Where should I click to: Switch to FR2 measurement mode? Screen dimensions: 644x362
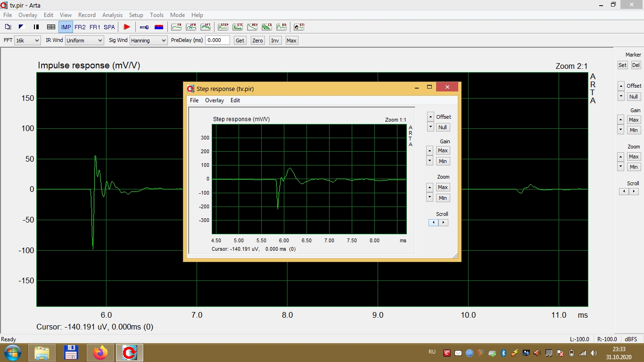[x=80, y=27]
